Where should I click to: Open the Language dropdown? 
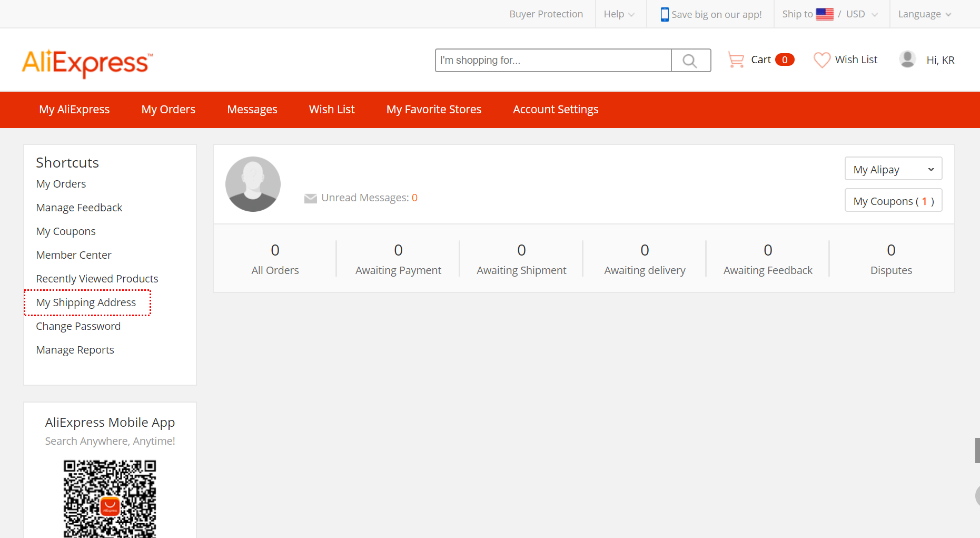pyautogui.click(x=925, y=14)
